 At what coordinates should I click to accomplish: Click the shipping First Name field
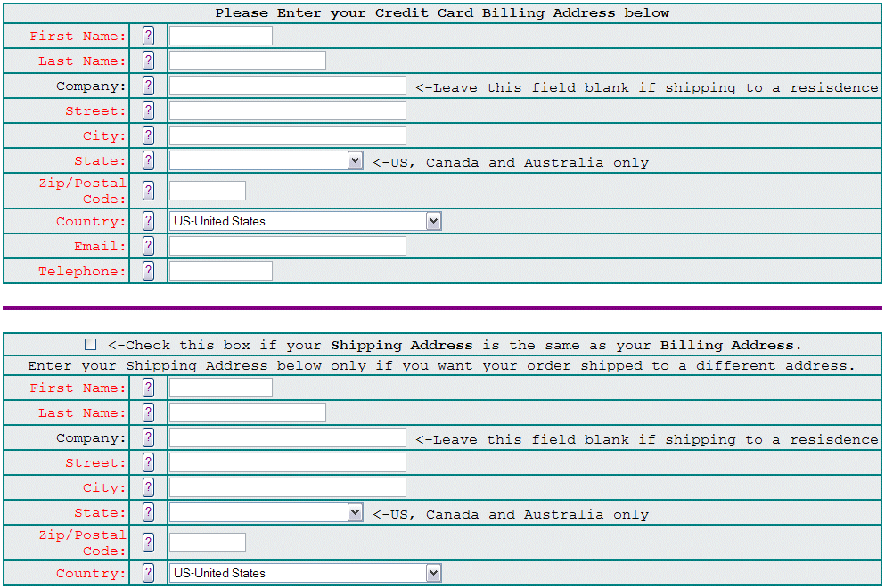221,388
